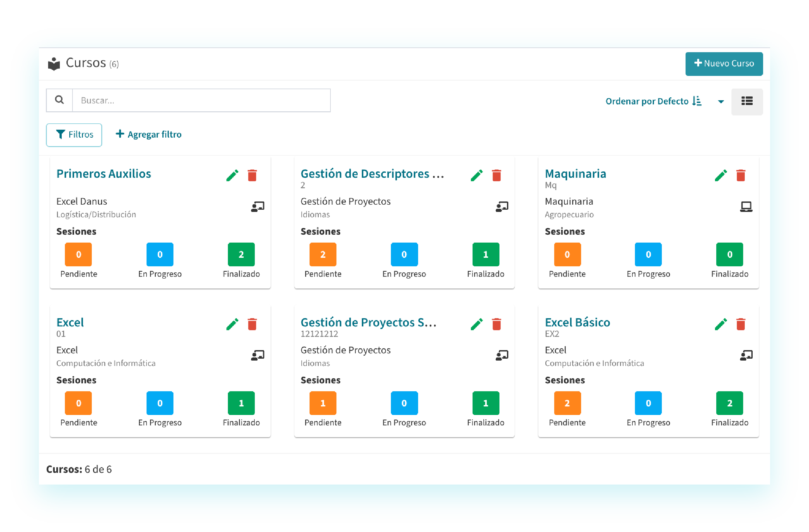Click Ordenar por Defecto sort label
This screenshot has width=809, height=532.
tap(653, 101)
